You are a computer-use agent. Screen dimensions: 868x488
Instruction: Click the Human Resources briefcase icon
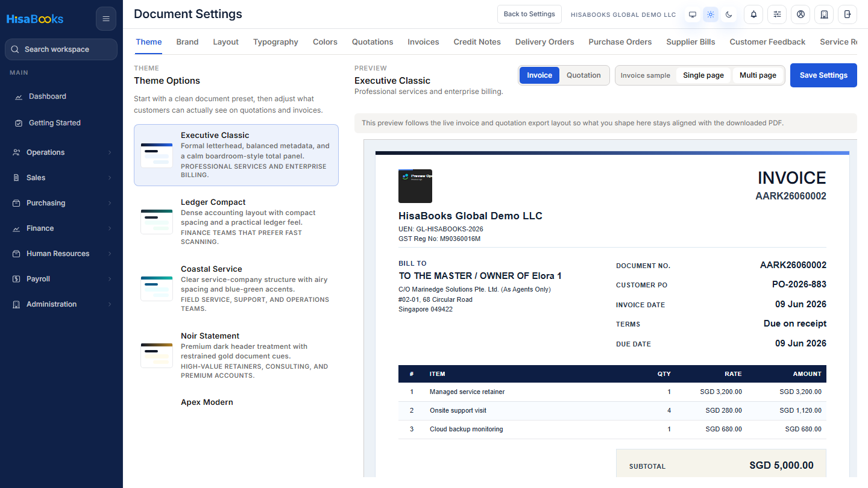click(16, 254)
